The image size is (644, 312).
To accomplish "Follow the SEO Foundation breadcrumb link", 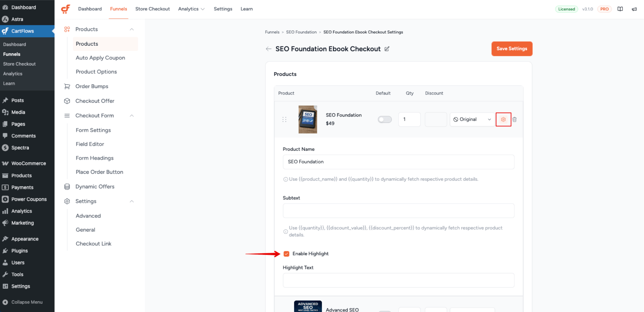I will click(x=301, y=32).
